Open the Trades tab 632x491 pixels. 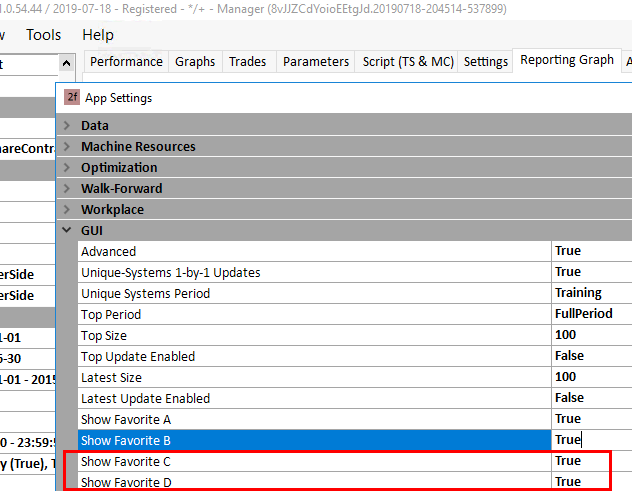point(248,62)
